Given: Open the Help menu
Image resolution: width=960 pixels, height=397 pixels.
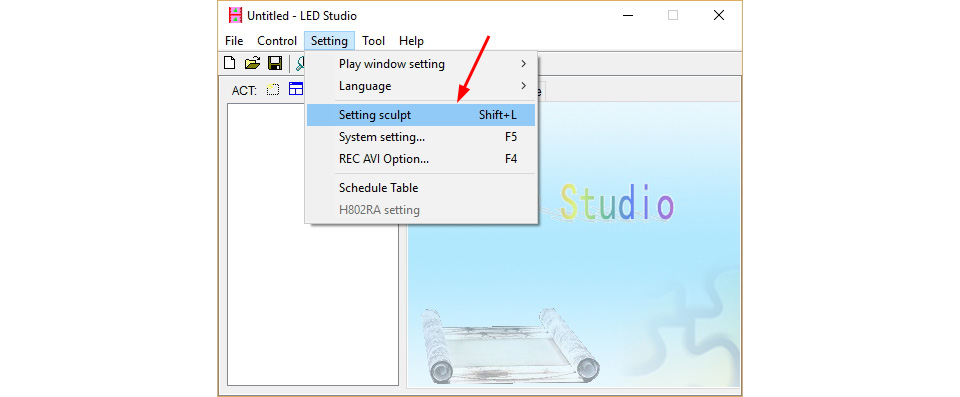Looking at the screenshot, I should [x=411, y=41].
